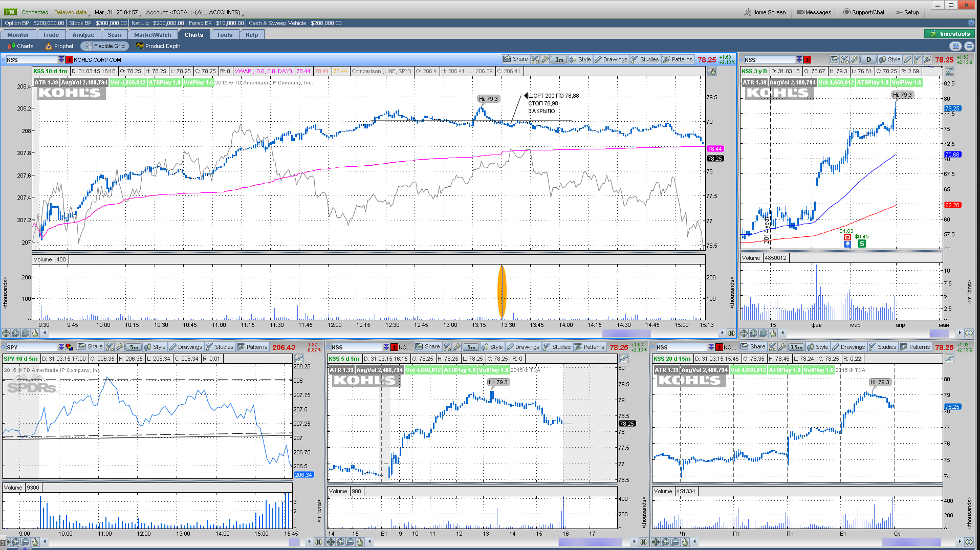The image size is (980, 550).
Task: Zoom in with plus magnifier below main chart
Action: [15, 333]
